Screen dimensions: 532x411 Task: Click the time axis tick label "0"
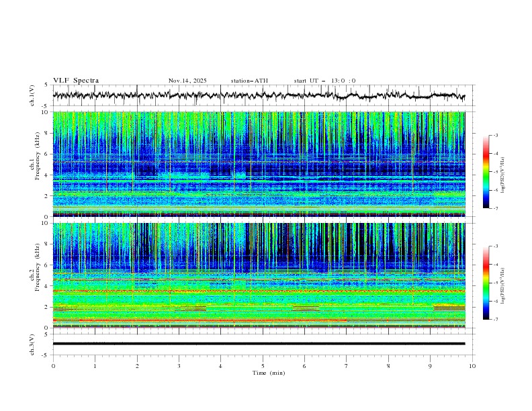[x=53, y=366]
